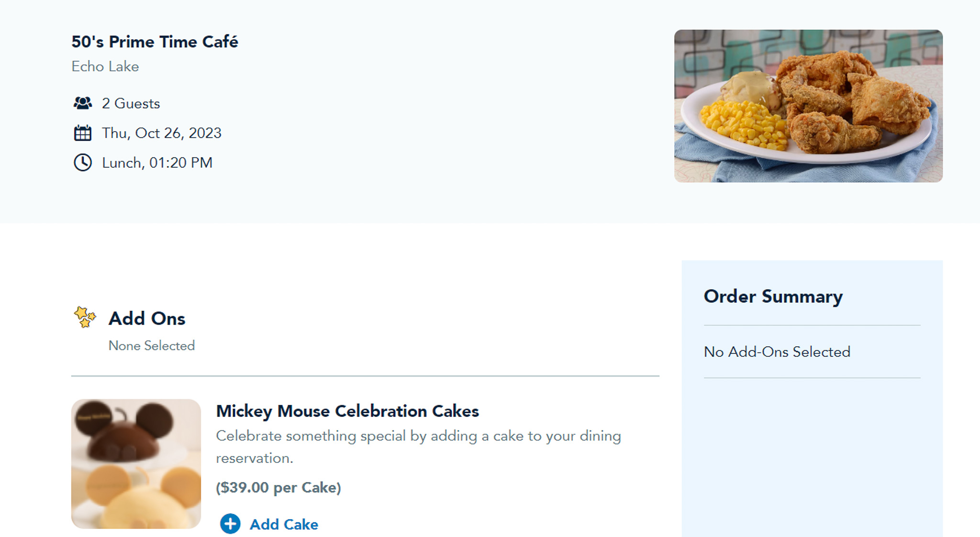Click the 2 Guests label
Viewport: 980px width, 537px height.
coord(131,103)
